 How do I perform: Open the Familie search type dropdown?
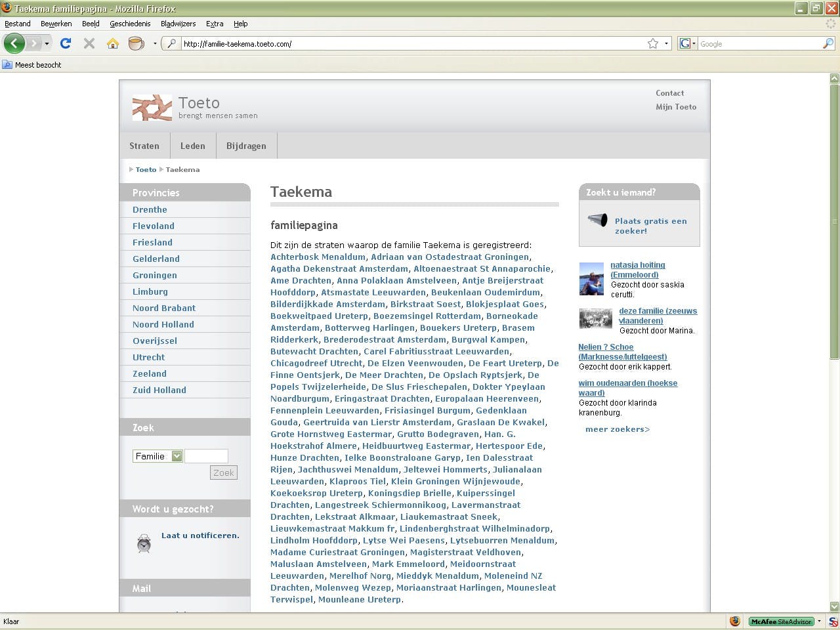pos(158,456)
